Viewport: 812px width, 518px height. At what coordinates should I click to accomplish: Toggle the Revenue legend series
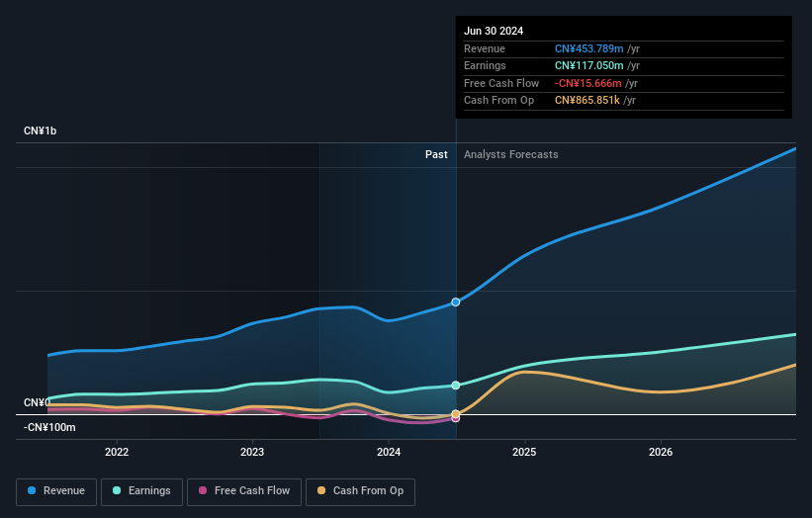pyautogui.click(x=56, y=491)
